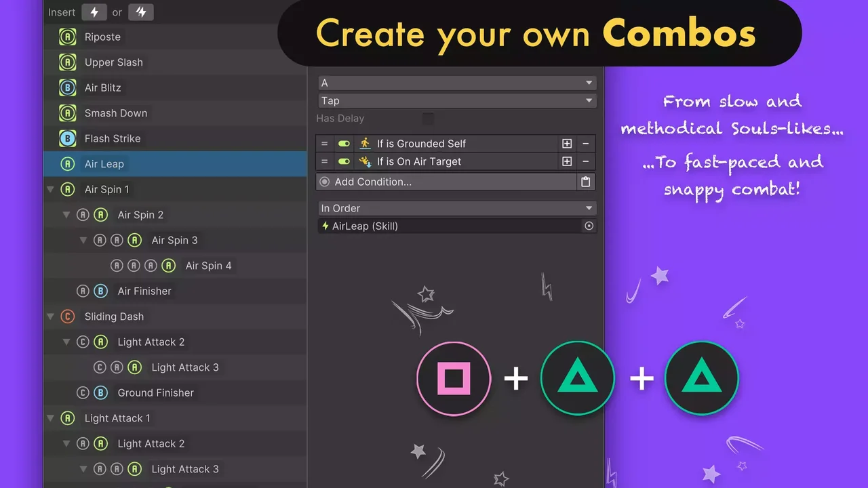This screenshot has height=488, width=868.
Task: Collapse the Light Attack 1 tree node
Action: click(50, 418)
